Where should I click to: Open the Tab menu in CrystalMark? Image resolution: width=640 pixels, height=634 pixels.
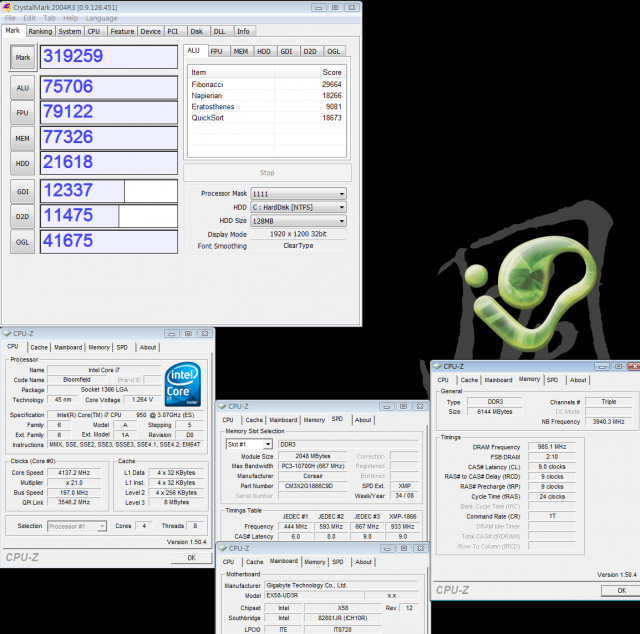click(49, 18)
